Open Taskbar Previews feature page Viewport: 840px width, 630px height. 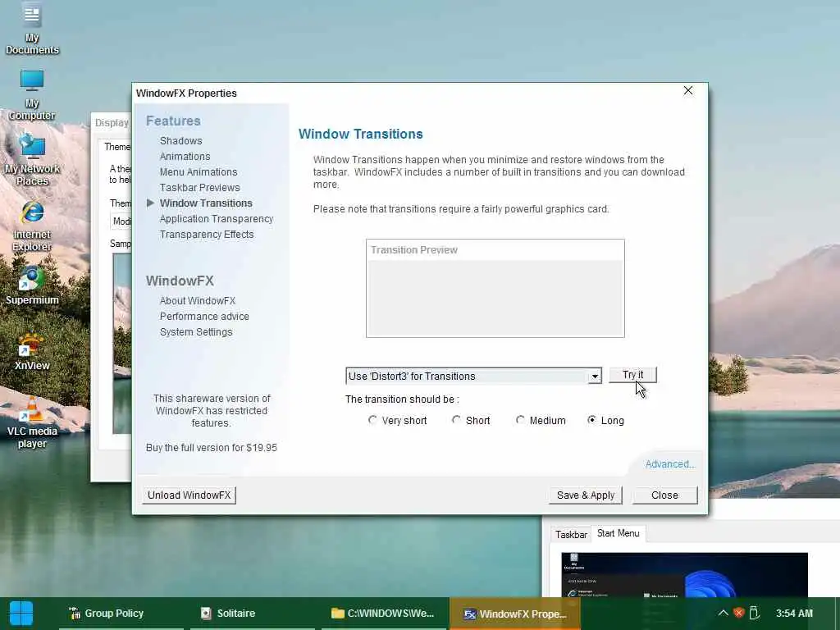click(x=200, y=188)
